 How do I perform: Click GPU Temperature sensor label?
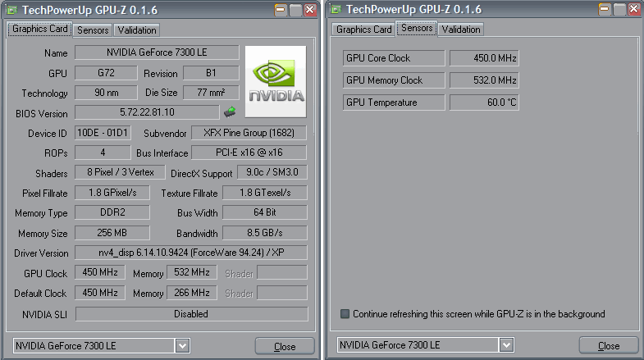click(x=394, y=103)
